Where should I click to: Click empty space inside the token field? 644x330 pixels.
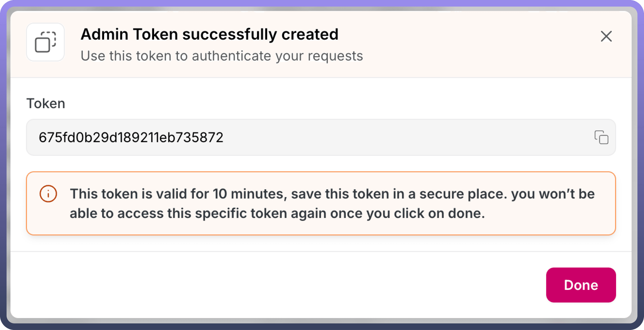pos(400,137)
